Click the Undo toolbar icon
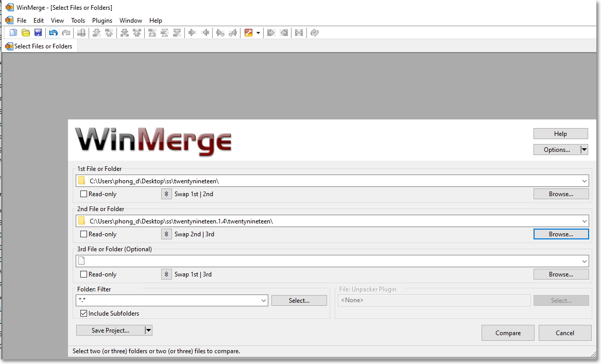This screenshot has width=601, height=364. point(53,33)
